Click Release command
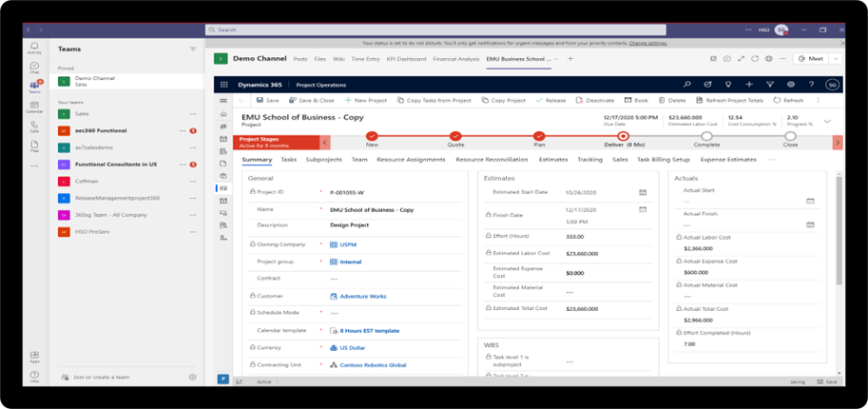Screen dimensions: 868x409 [x=550, y=100]
